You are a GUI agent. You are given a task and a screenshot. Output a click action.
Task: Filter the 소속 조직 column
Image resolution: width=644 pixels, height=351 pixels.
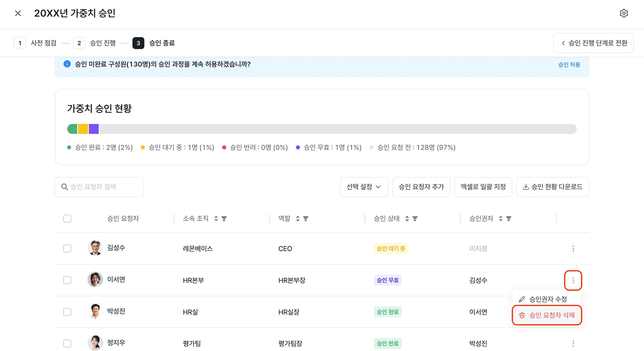coord(224,218)
